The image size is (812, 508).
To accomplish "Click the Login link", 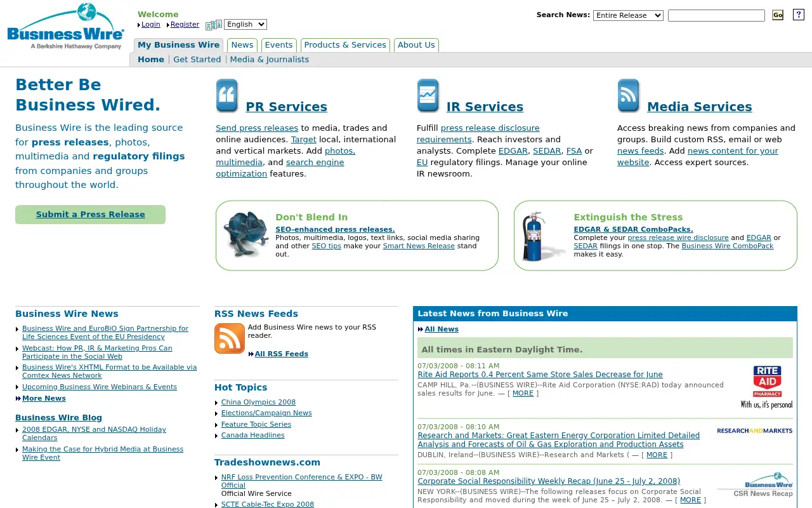I will 151,25.
